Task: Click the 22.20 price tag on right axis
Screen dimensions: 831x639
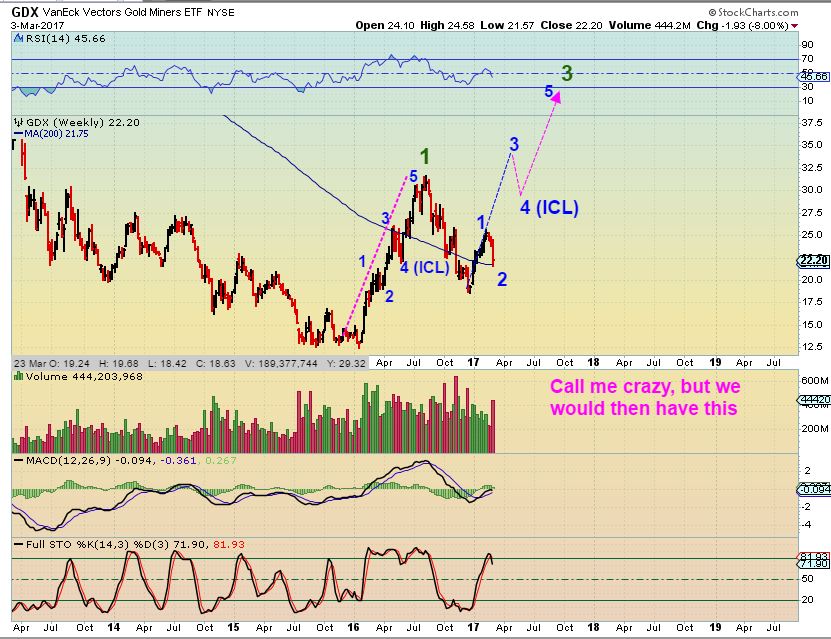Action: [x=814, y=260]
